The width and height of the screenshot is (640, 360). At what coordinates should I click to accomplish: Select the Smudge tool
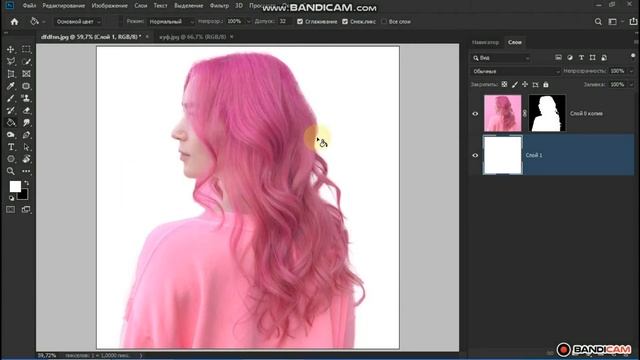click(26, 123)
